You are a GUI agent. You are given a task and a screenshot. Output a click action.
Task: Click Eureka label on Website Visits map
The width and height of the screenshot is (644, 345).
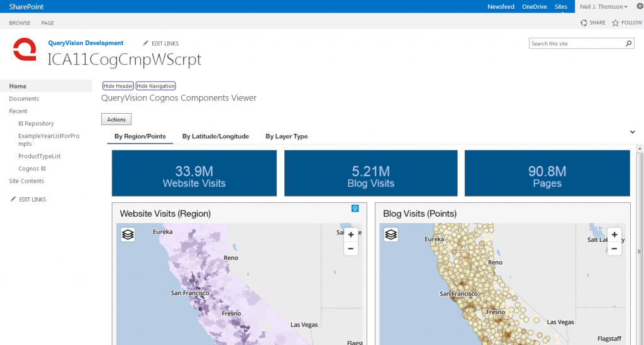(x=163, y=232)
